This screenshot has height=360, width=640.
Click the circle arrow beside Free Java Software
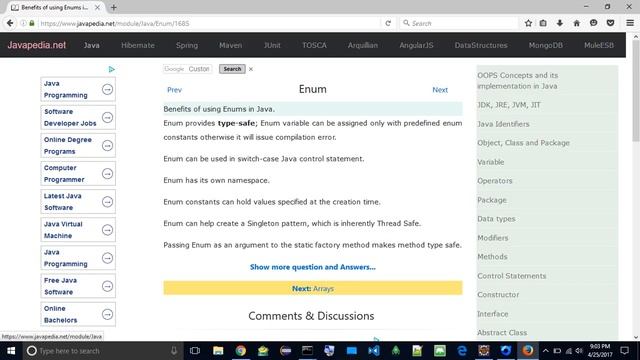107,286
